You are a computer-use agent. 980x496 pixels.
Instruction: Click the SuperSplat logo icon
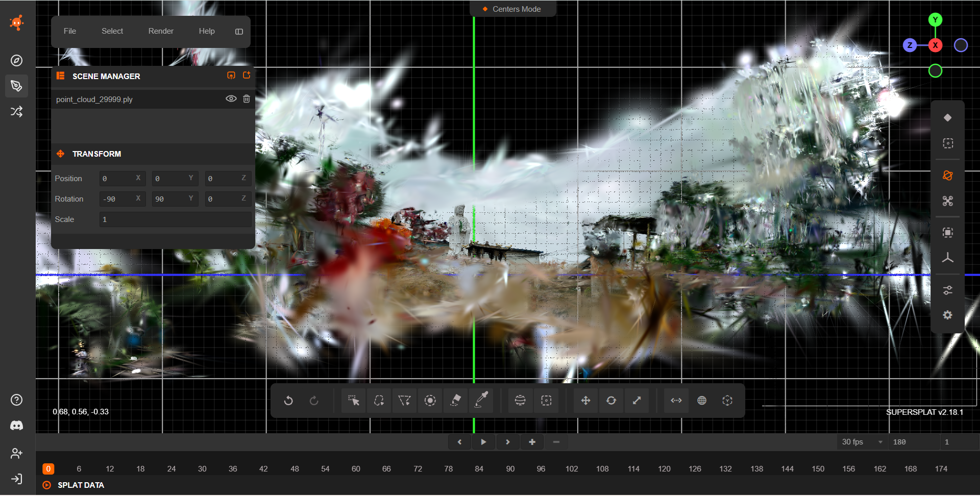click(x=17, y=22)
